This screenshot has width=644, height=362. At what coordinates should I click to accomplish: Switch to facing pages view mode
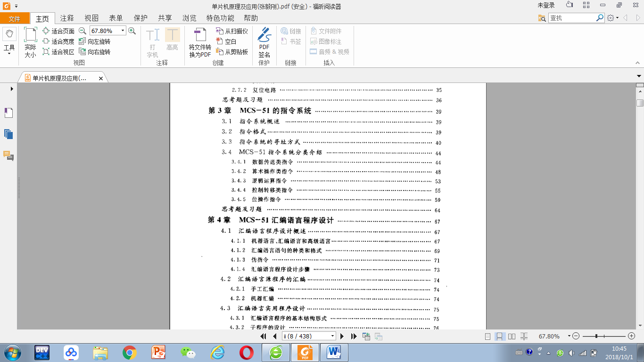512,337
